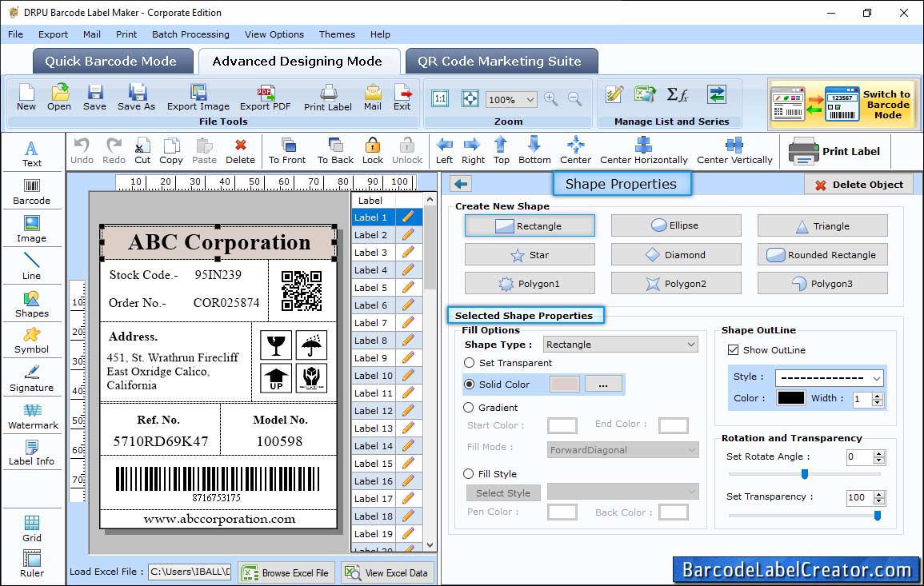This screenshot has height=586, width=924.
Task: Click the Solid Color swatch
Action: coord(565,384)
